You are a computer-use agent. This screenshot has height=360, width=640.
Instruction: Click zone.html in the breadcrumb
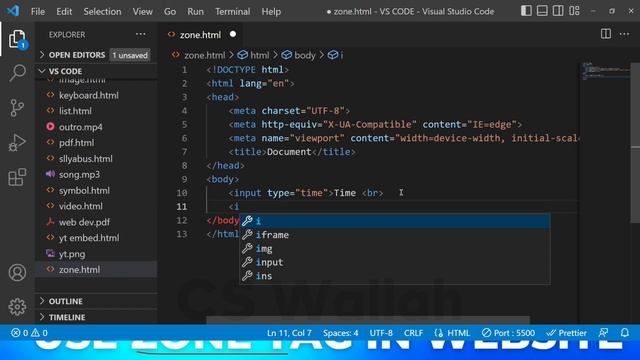pyautogui.click(x=204, y=55)
